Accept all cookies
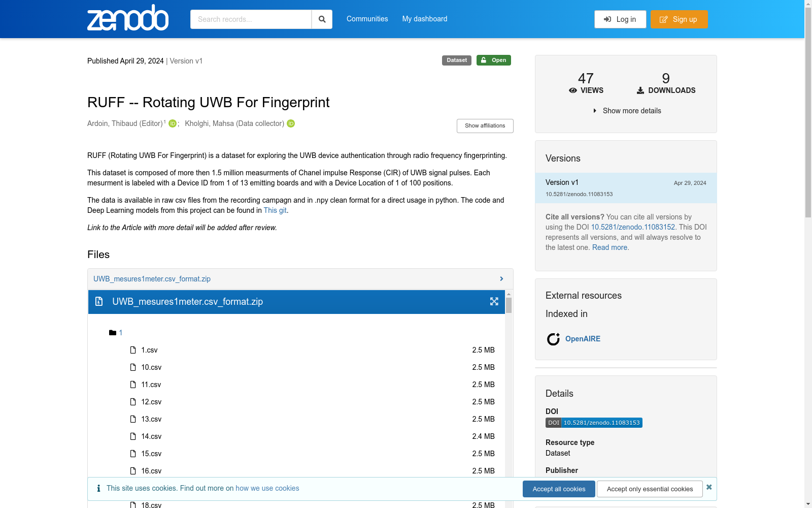 (x=559, y=489)
